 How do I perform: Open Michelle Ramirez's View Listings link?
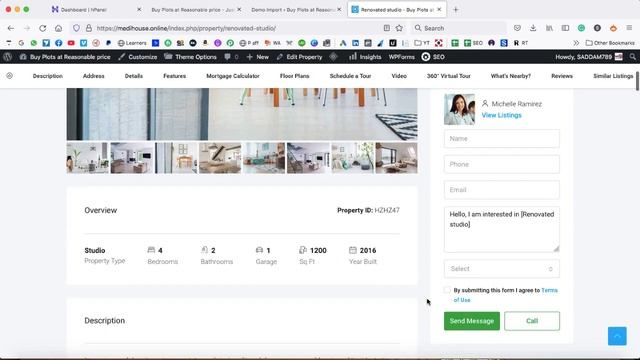[x=501, y=115]
